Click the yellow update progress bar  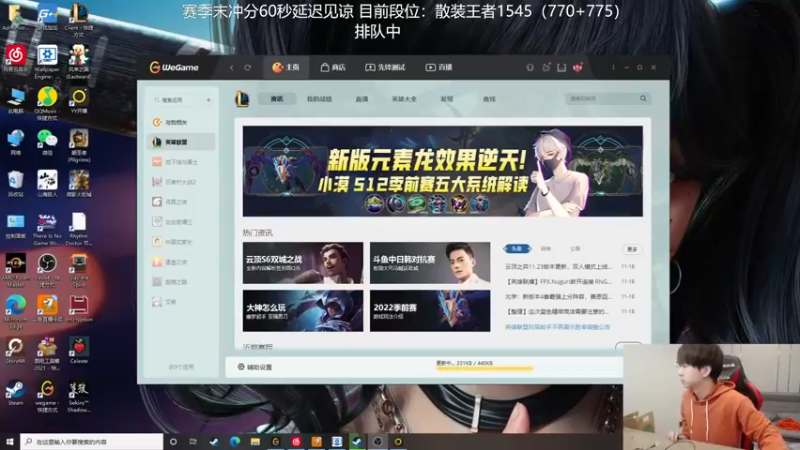[x=484, y=368]
